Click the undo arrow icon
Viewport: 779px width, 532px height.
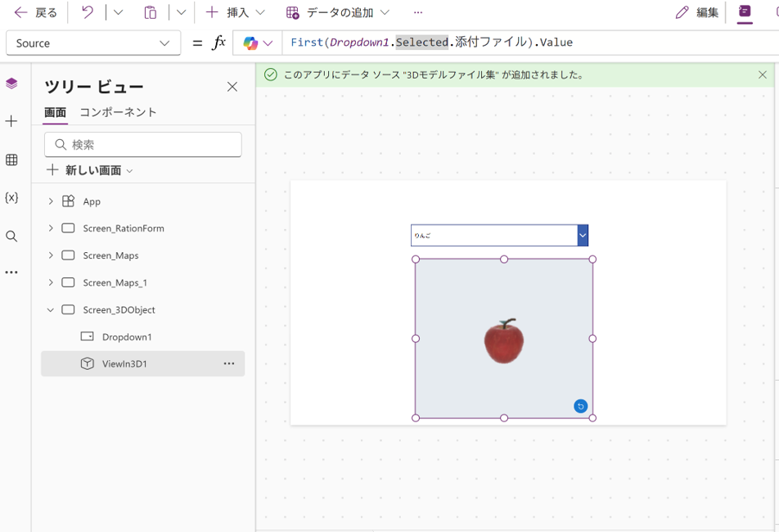pos(88,12)
